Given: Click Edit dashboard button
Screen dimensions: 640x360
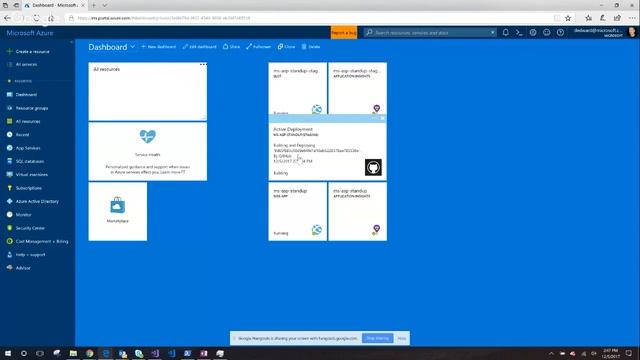Looking at the screenshot, I should click(x=199, y=47).
